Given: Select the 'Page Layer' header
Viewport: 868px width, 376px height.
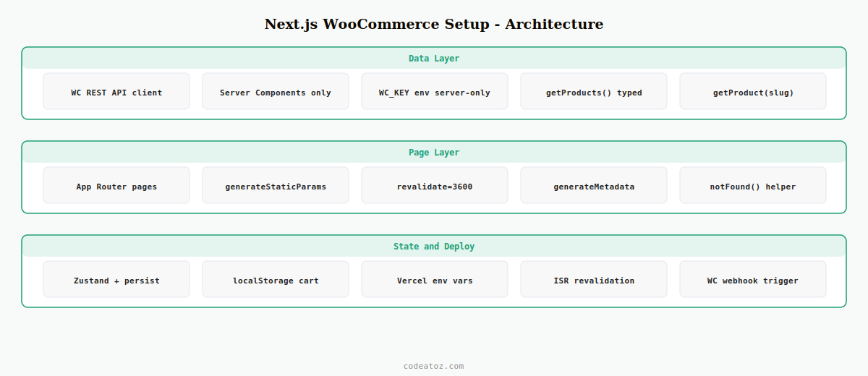Looking at the screenshot, I should (x=434, y=153).
